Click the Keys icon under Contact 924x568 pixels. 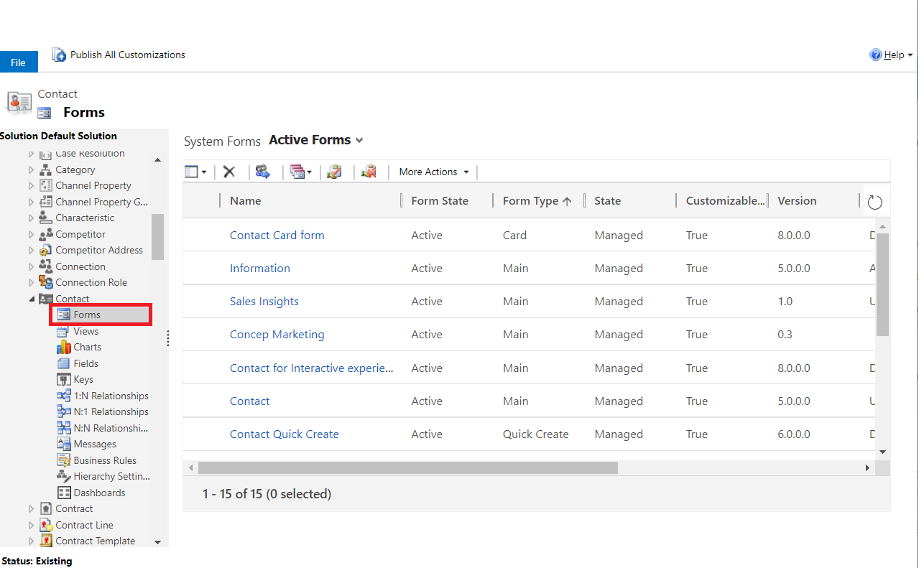click(x=63, y=379)
